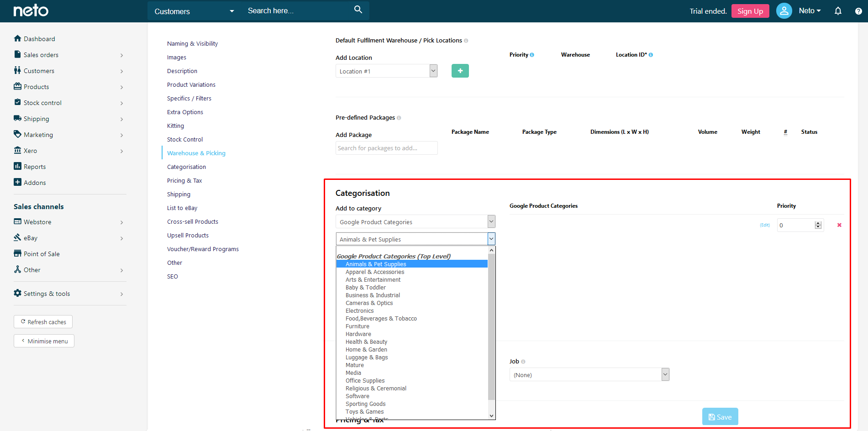Toggle the Animals & Pet Supplies dropdown
868x431 pixels.
coord(416,239)
